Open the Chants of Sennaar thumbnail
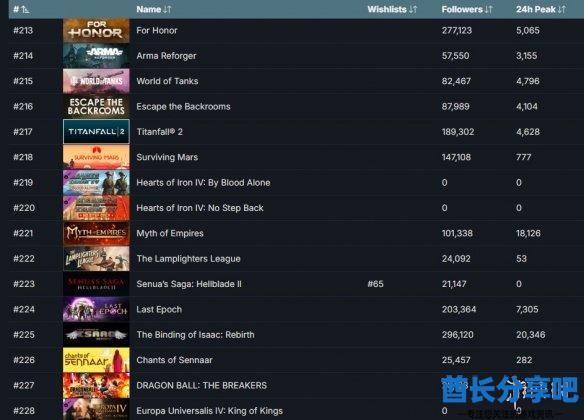The width and height of the screenshot is (584, 420). pyautogui.click(x=96, y=360)
